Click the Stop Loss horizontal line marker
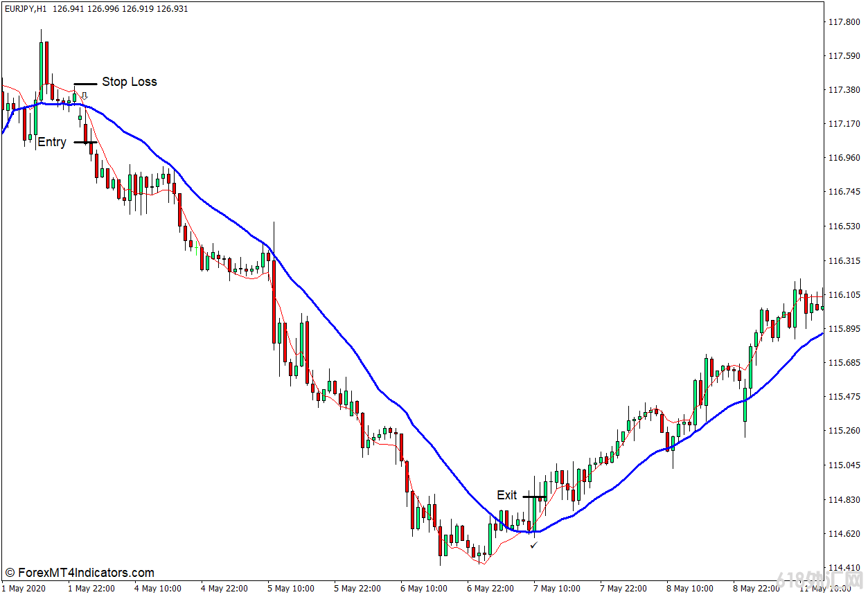Screen dimensions: 868x597 tap(85, 84)
